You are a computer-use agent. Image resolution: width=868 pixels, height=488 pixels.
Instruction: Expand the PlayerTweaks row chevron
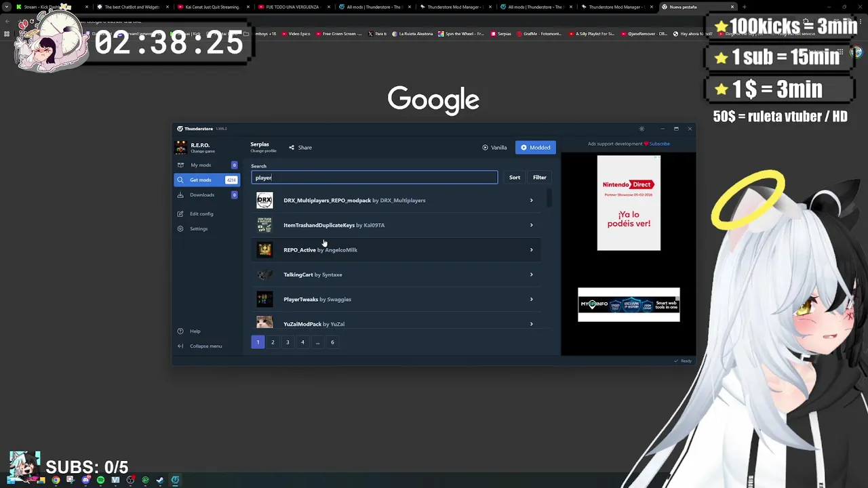pos(531,299)
